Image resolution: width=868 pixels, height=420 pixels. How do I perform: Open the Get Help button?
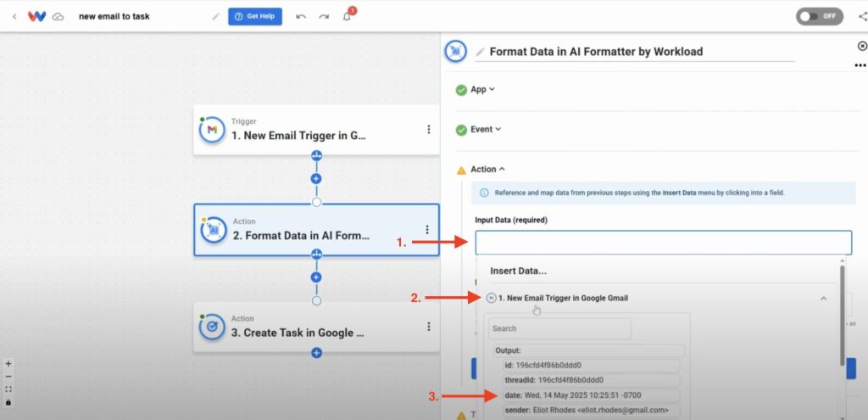(x=255, y=17)
